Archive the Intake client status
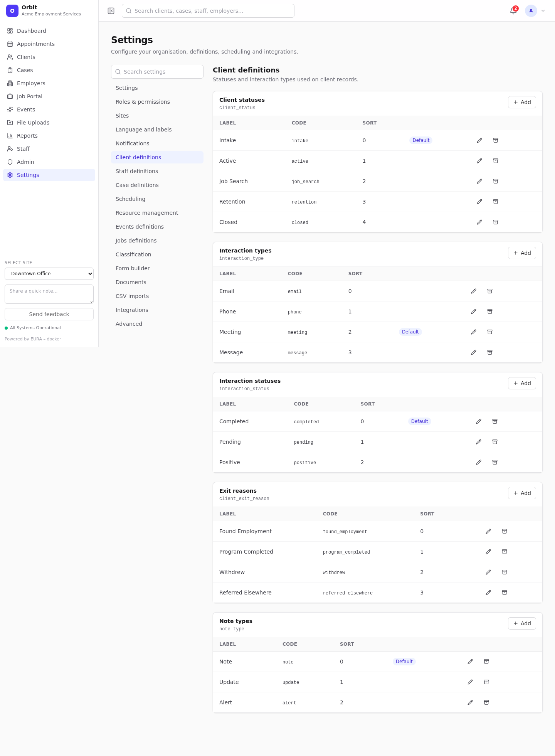The height and width of the screenshot is (756, 555). 496,140
